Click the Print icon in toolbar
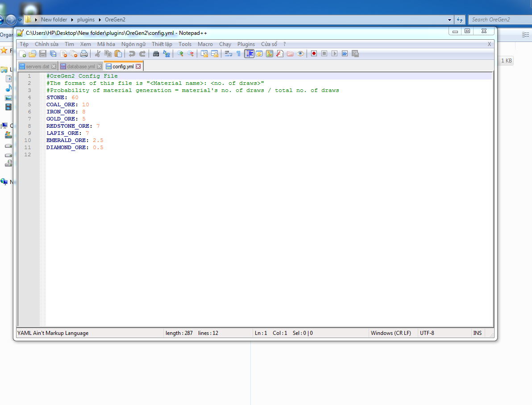The image size is (532, 405). (x=84, y=54)
